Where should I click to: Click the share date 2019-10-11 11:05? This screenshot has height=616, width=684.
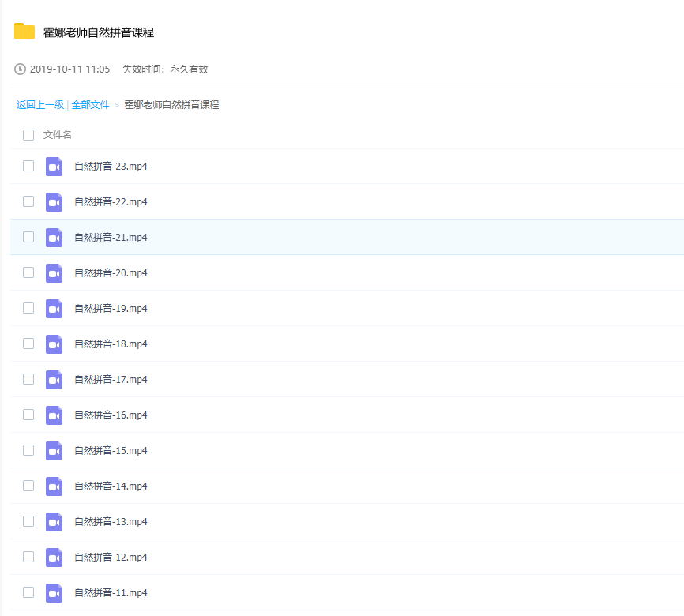70,69
